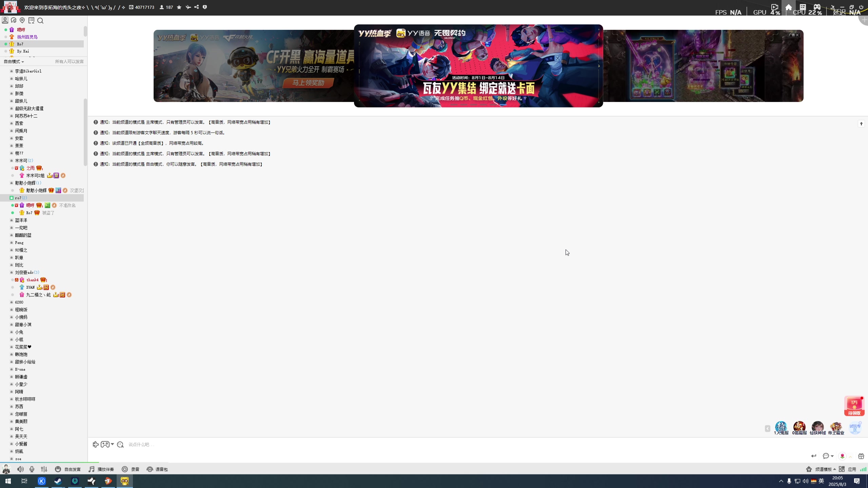Open the 频道模板 channel template dropdown
Screen dimensions: 868x488
click(x=825, y=469)
